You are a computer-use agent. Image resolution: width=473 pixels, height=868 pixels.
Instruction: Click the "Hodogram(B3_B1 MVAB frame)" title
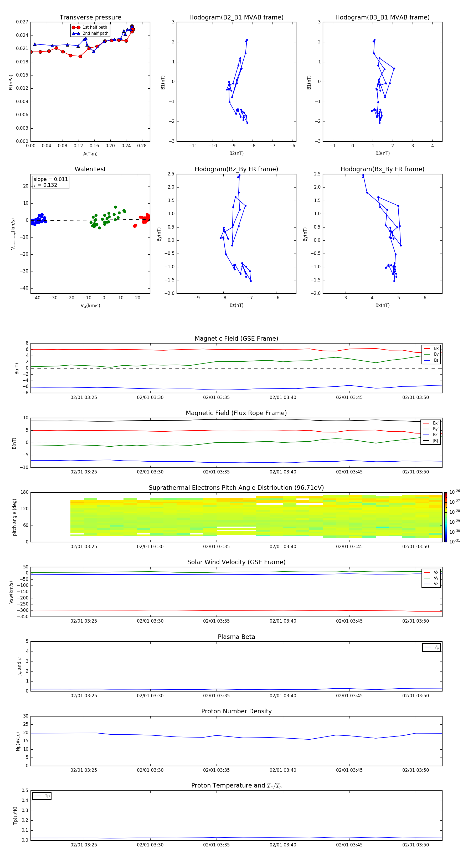click(x=382, y=18)
